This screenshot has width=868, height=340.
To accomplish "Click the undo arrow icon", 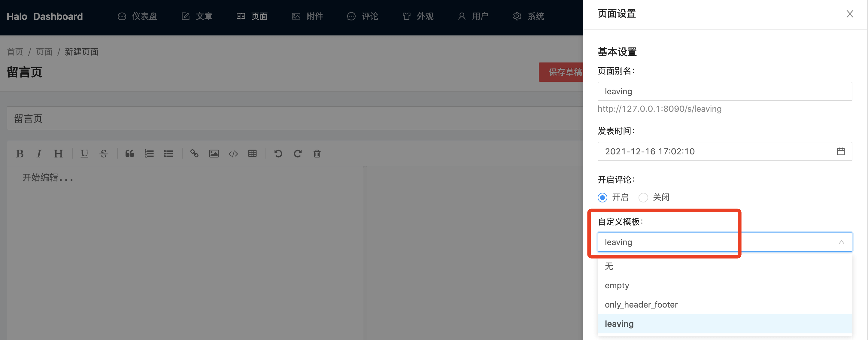I will coord(278,154).
